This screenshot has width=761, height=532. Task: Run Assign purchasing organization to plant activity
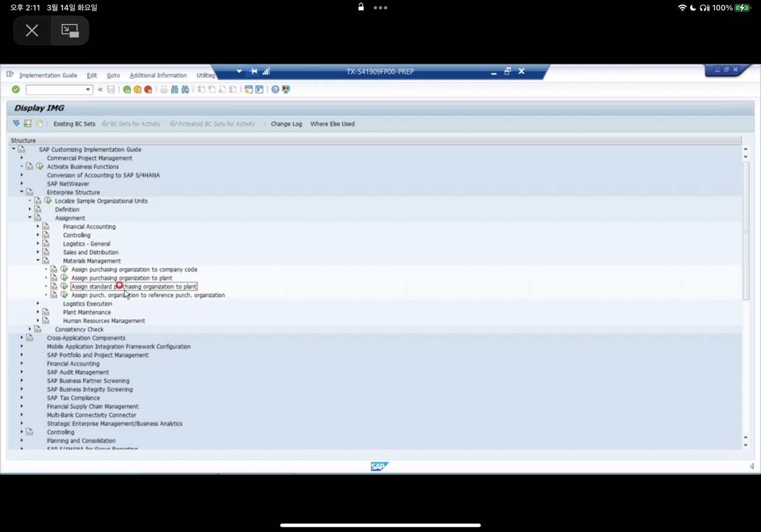click(64, 278)
